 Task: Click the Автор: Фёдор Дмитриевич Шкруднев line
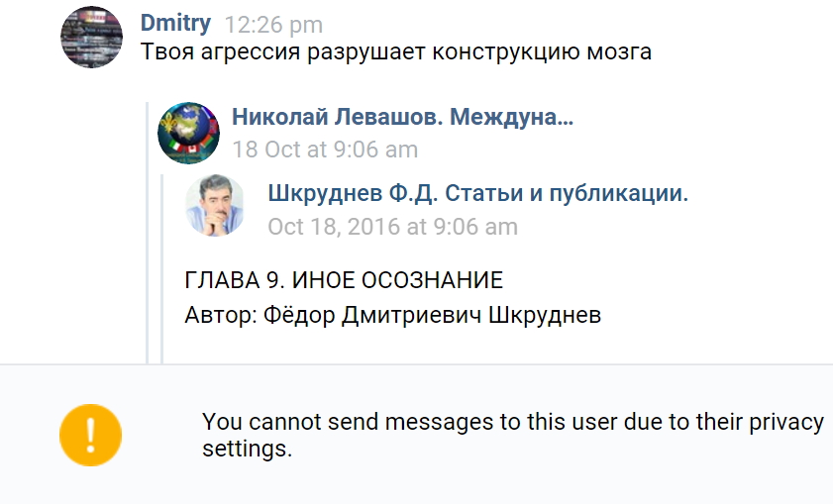[x=392, y=315]
